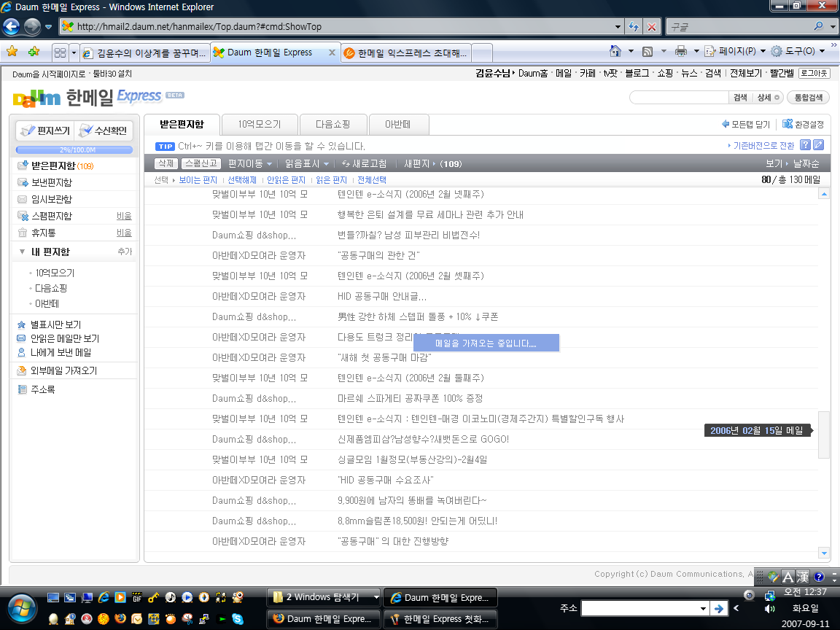
Task: Click the IE Stop loading icon
Action: [x=651, y=26]
